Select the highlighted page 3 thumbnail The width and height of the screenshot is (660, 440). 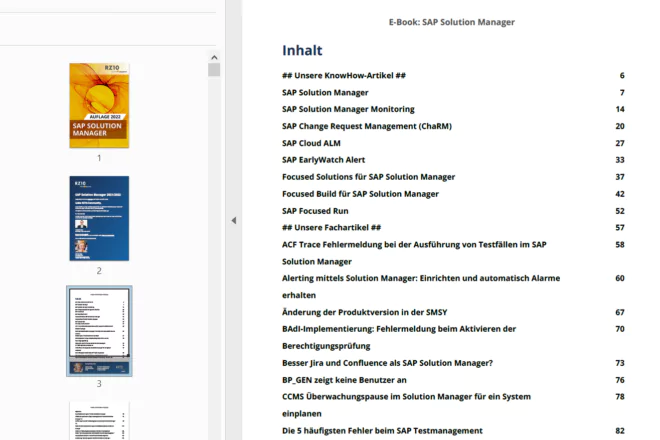click(x=99, y=331)
